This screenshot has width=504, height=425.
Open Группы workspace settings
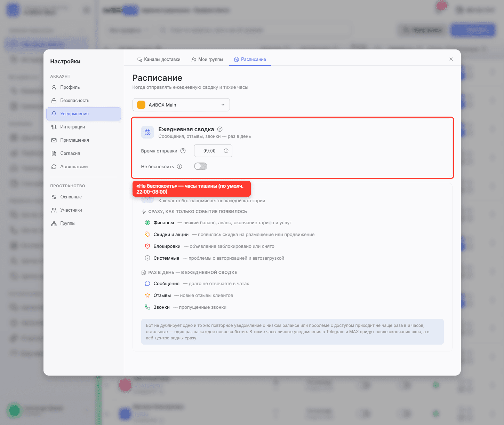click(83, 223)
